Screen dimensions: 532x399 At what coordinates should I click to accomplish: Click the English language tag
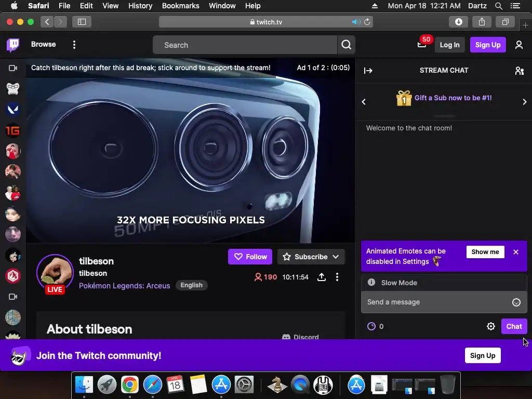click(x=191, y=285)
